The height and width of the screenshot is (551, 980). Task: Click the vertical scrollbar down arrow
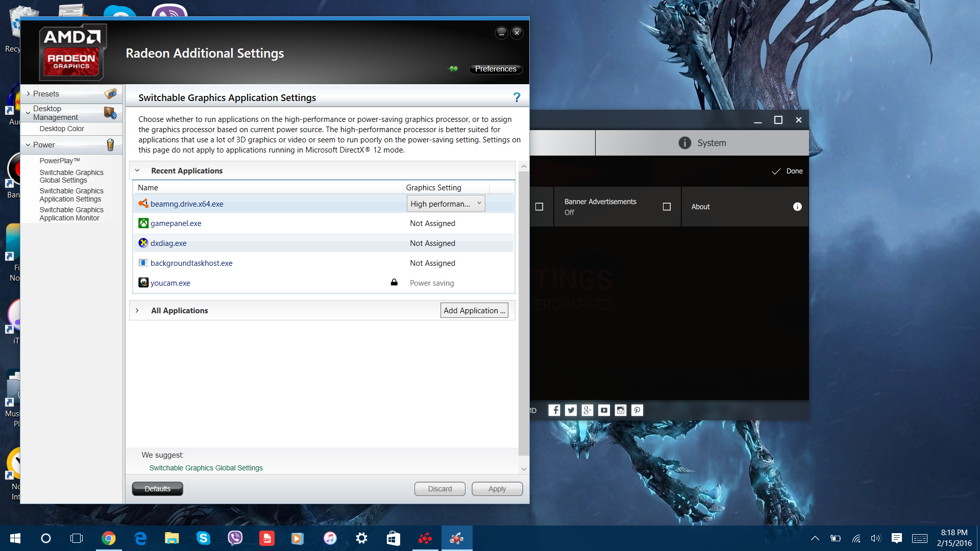click(524, 469)
